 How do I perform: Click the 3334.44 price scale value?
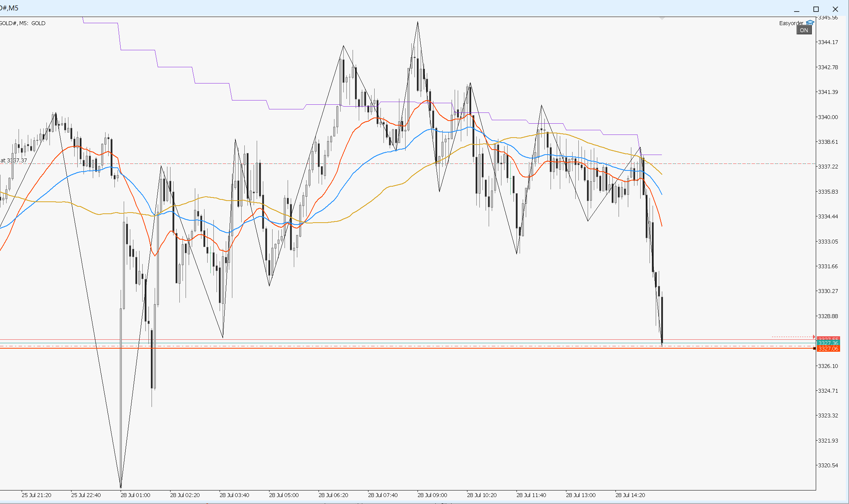click(x=828, y=216)
